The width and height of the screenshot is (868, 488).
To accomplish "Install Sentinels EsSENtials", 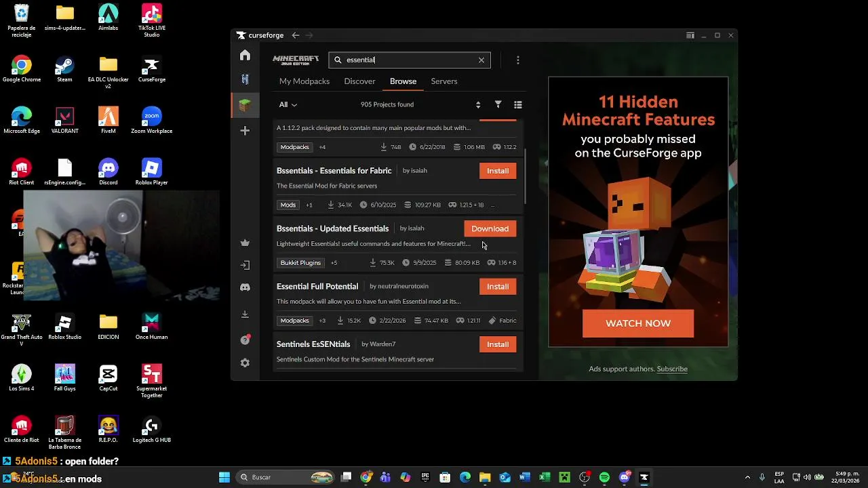I will coord(498,344).
